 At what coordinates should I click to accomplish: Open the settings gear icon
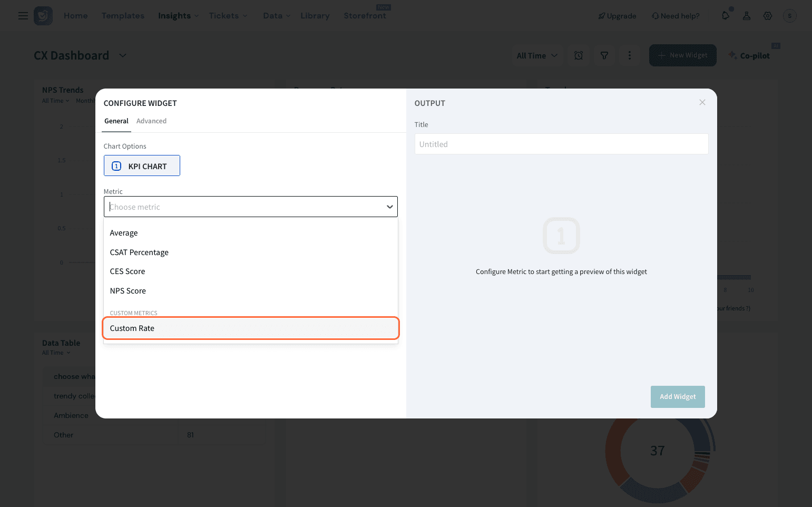click(x=768, y=16)
